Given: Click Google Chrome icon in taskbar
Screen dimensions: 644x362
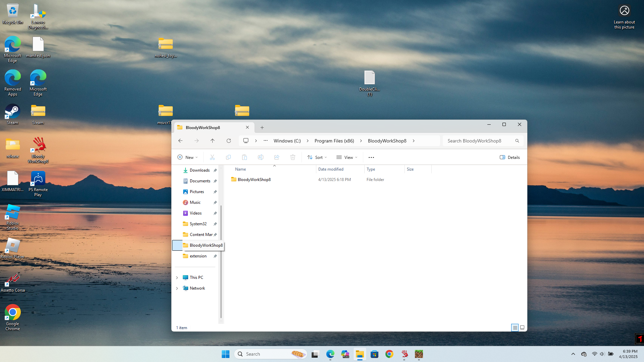Looking at the screenshot, I should pos(389,354).
